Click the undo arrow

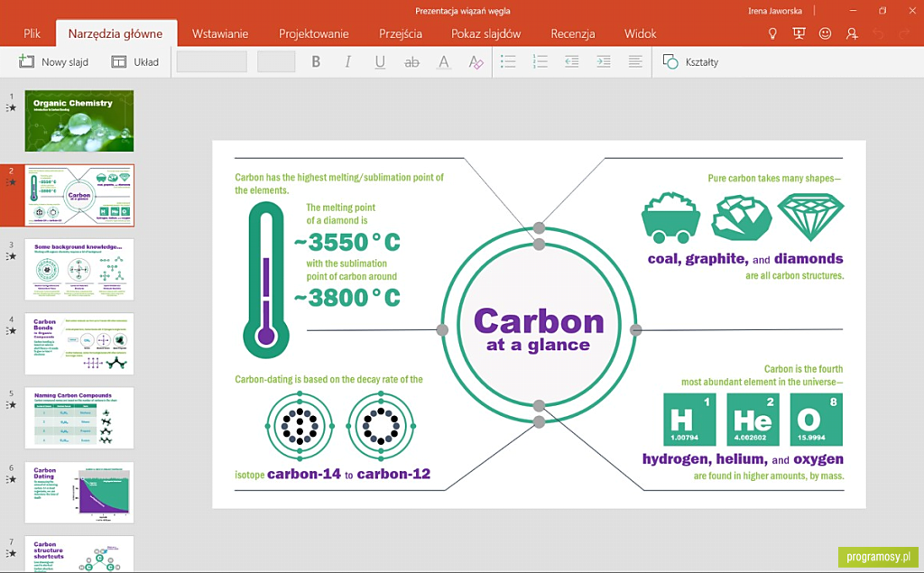pos(878,34)
